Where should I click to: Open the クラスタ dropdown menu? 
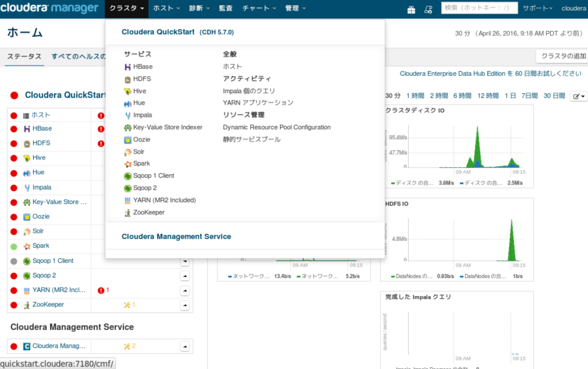coord(127,8)
